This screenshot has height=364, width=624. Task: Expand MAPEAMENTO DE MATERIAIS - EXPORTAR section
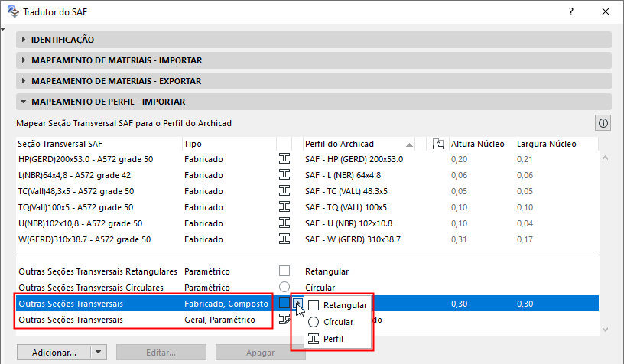[24, 81]
